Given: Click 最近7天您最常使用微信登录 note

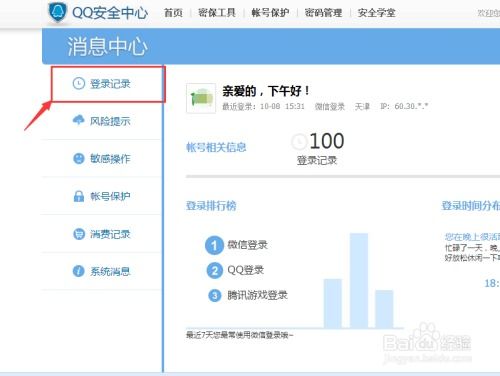Looking at the screenshot, I should 239,335.
